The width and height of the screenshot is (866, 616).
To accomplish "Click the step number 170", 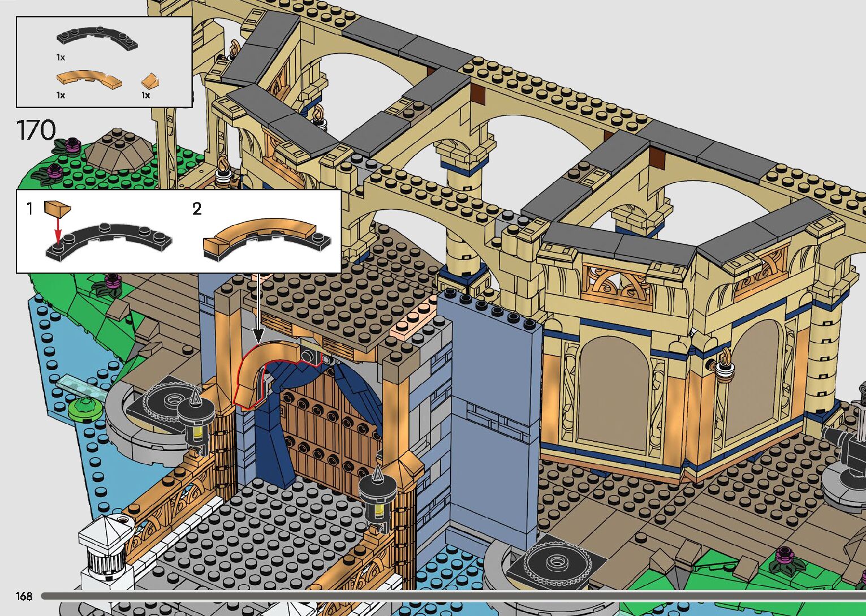I will [x=36, y=131].
